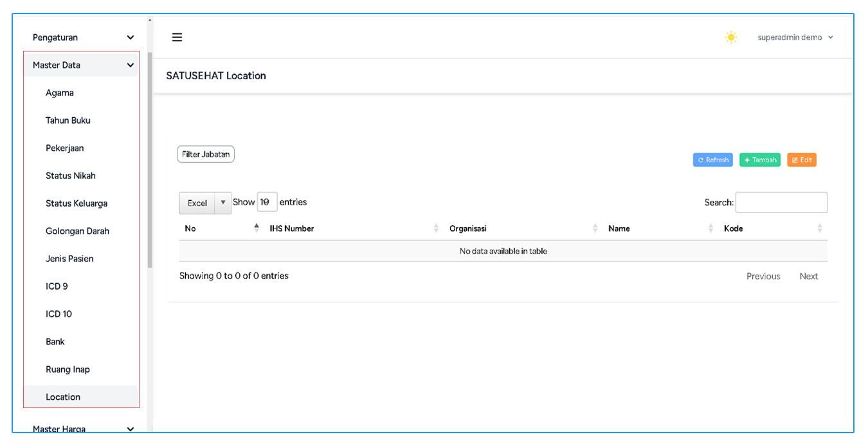Open the Agama menu item
868x448 pixels.
pos(60,93)
